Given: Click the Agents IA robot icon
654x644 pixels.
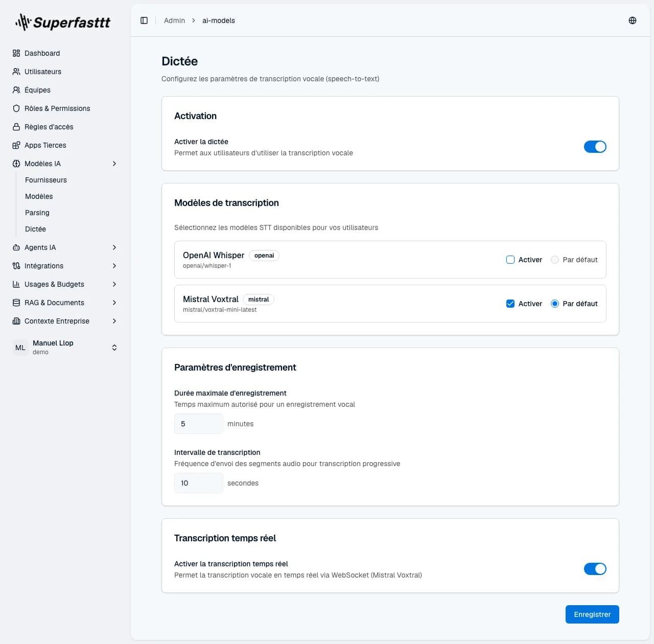Looking at the screenshot, I should 16,247.
